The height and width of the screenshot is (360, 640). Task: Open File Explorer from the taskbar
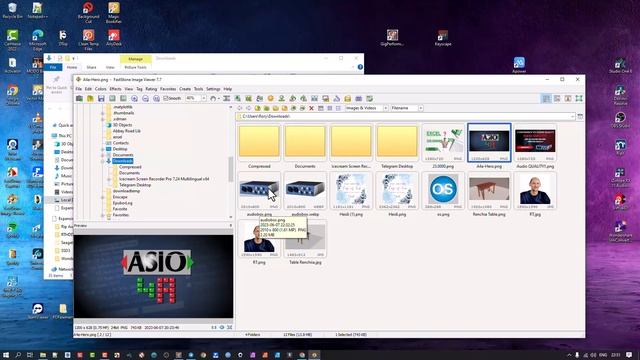[42, 355]
